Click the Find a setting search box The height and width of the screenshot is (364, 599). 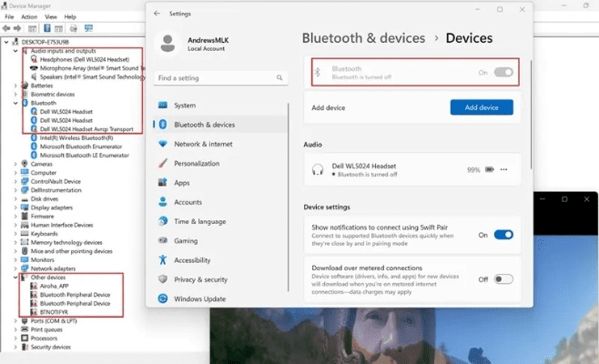pyautogui.click(x=217, y=77)
